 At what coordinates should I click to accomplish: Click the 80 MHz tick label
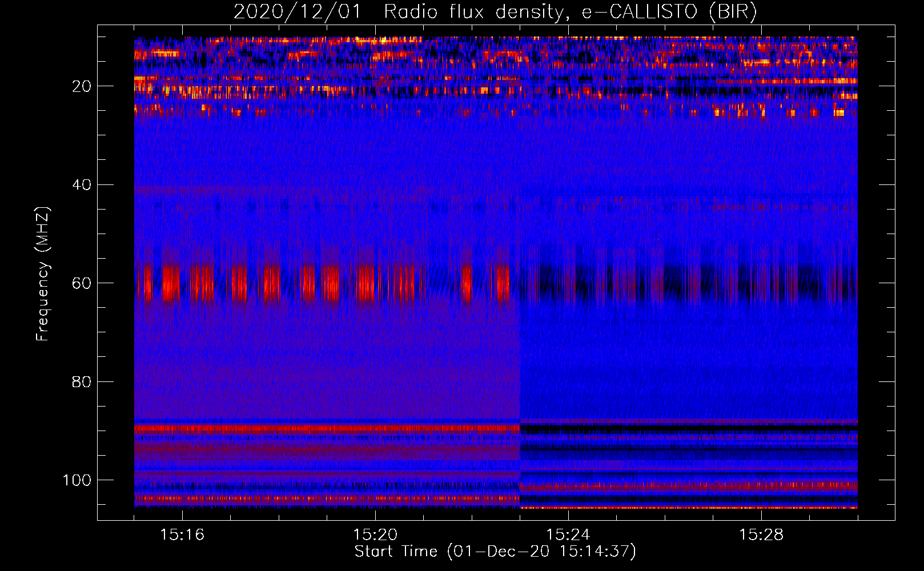coord(82,381)
